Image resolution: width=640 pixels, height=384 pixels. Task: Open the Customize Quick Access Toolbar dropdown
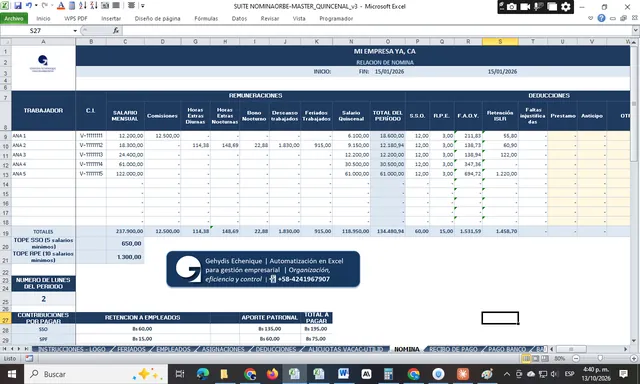point(143,6)
